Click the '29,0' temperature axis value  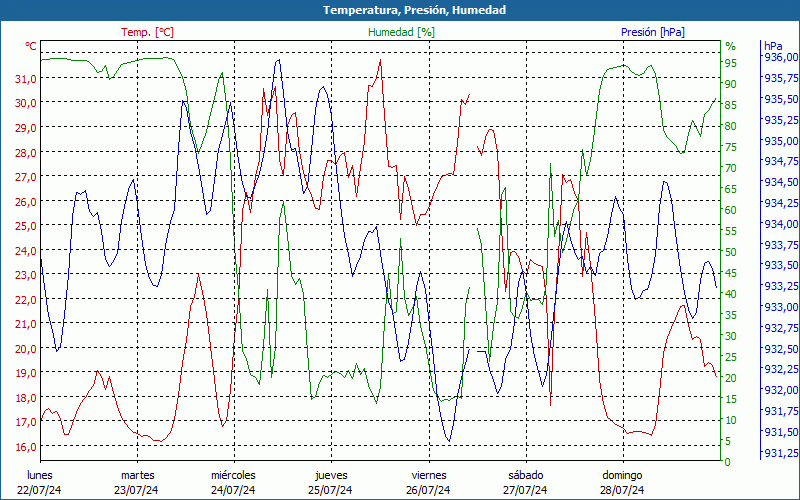(x=26, y=128)
